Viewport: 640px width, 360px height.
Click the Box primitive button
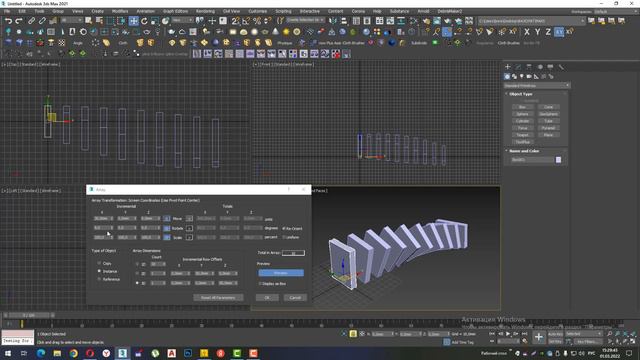click(522, 107)
